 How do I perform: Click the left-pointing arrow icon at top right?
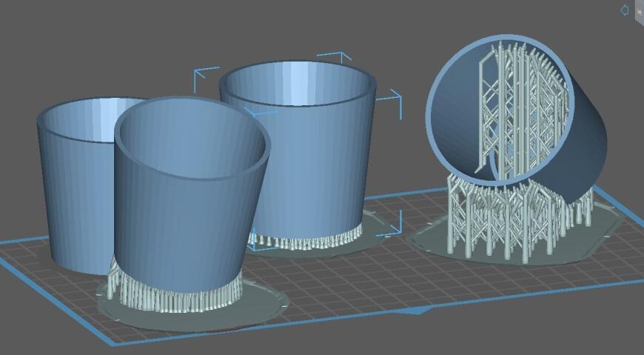624,10
